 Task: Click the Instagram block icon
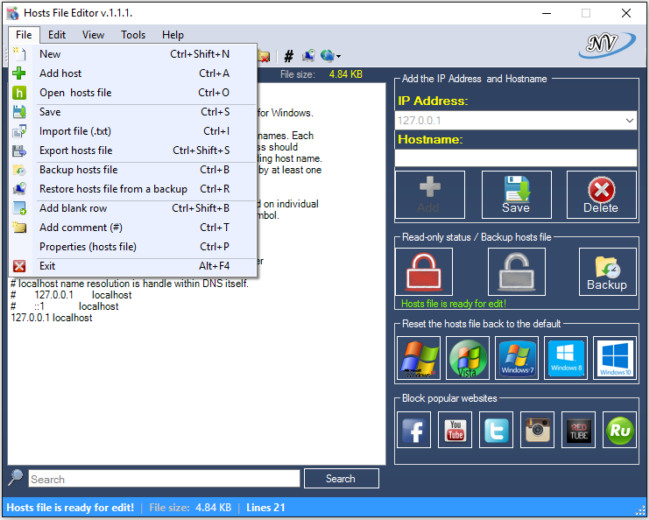pyautogui.click(x=537, y=429)
